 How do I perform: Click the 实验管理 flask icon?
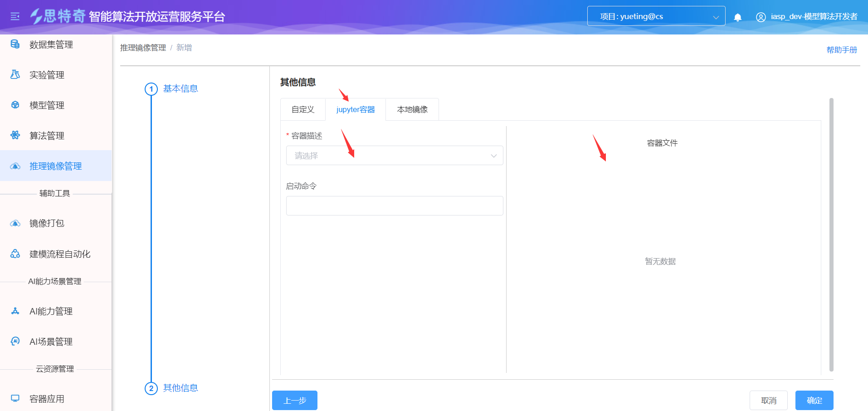pyautogui.click(x=15, y=74)
